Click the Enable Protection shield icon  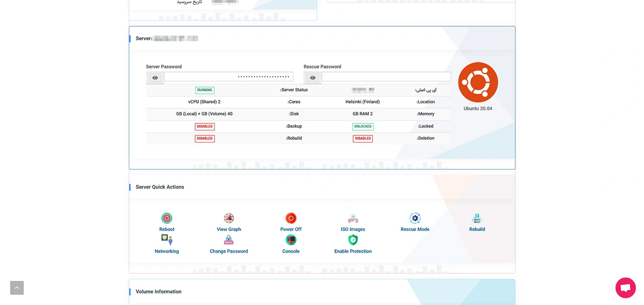pyautogui.click(x=353, y=240)
